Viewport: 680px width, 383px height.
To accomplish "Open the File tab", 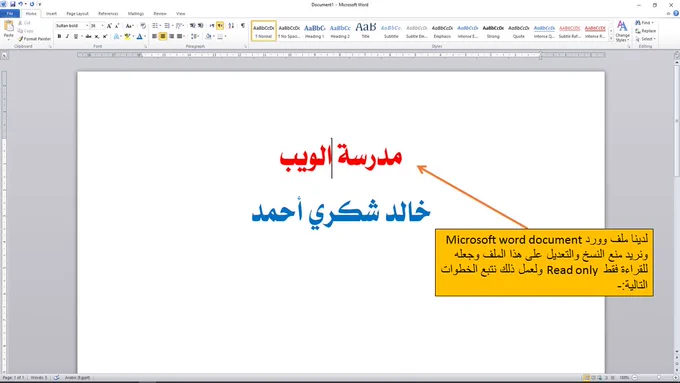I will pos(10,13).
